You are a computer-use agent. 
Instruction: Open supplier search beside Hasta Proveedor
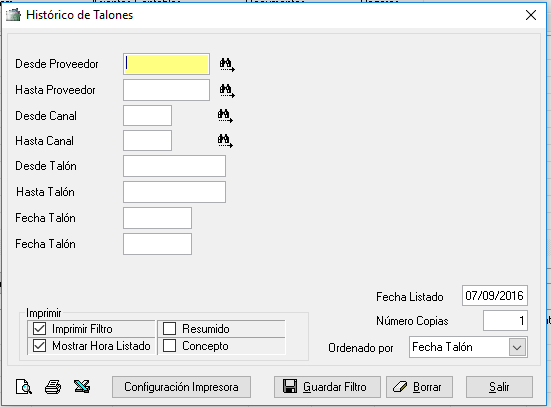(x=227, y=91)
